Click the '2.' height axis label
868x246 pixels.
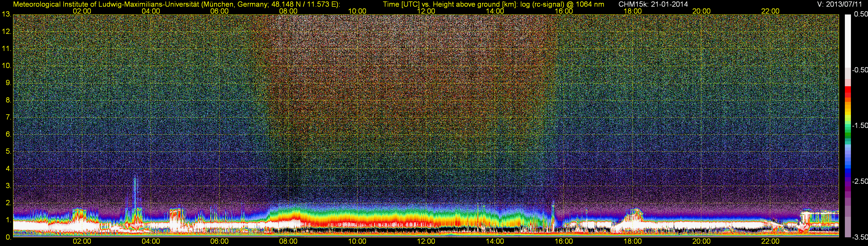(8, 203)
